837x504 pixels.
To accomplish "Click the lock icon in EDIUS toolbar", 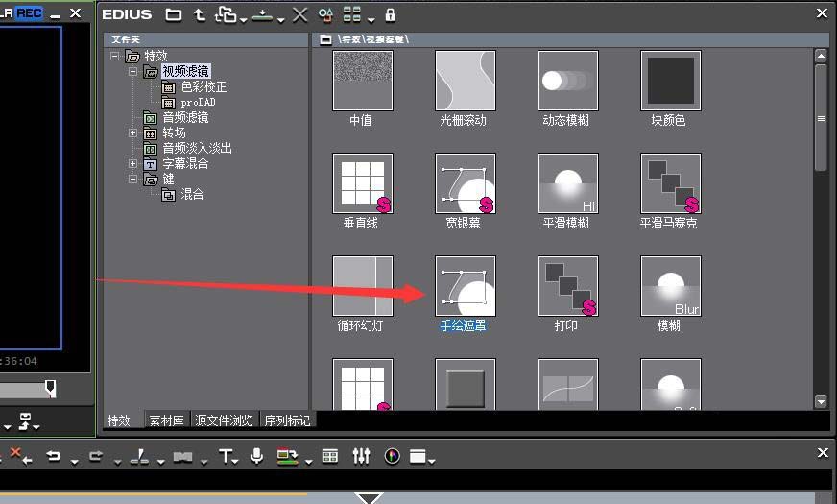I will (390, 14).
